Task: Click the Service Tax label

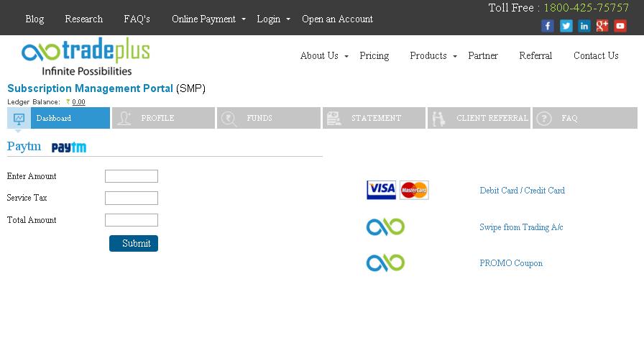Action: pyautogui.click(x=27, y=198)
